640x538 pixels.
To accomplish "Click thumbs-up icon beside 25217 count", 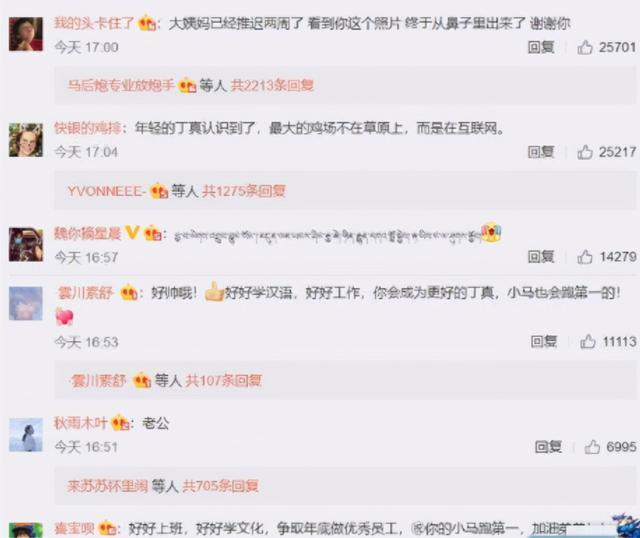I will [x=584, y=152].
